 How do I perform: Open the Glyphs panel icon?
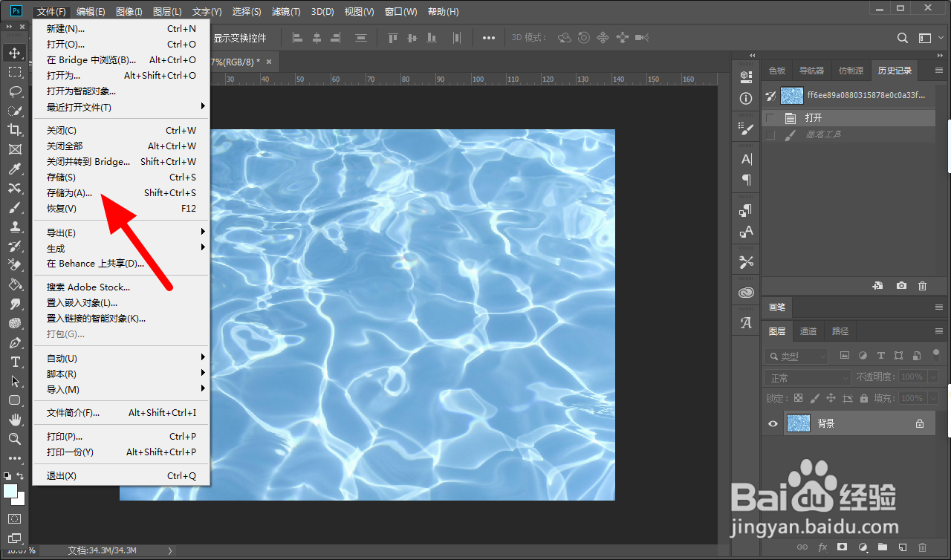point(746,323)
